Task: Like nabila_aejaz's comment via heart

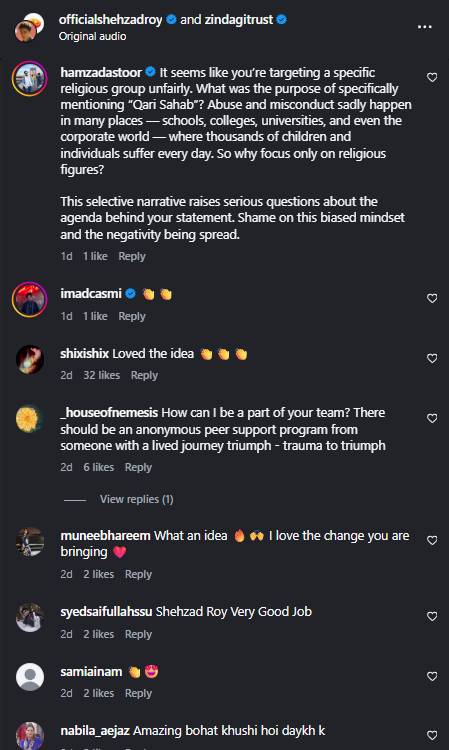Action: tap(432, 736)
